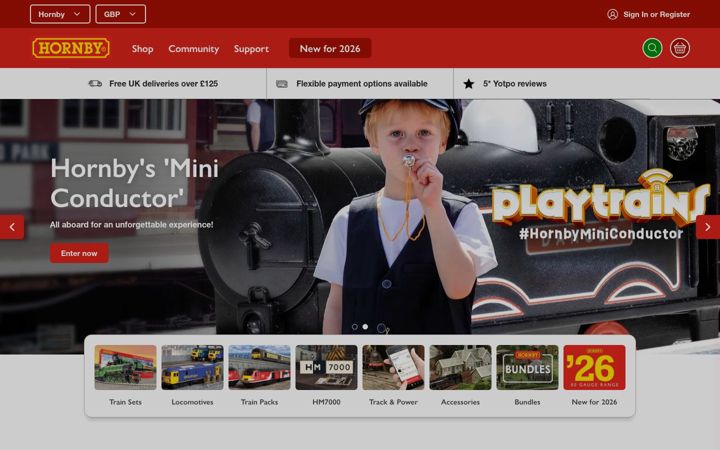This screenshot has height=450, width=720.
Task: Click the Bundles label
Action: pos(528,402)
